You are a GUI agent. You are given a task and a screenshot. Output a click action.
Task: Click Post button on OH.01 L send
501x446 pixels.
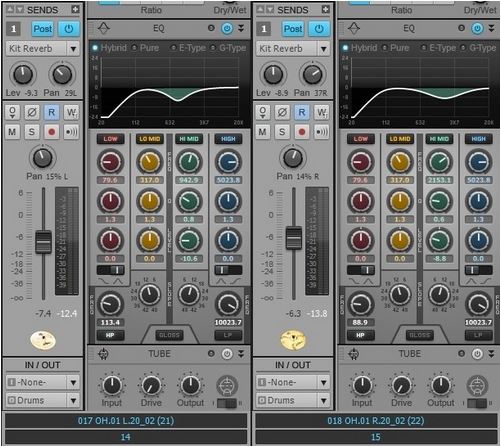click(x=43, y=29)
